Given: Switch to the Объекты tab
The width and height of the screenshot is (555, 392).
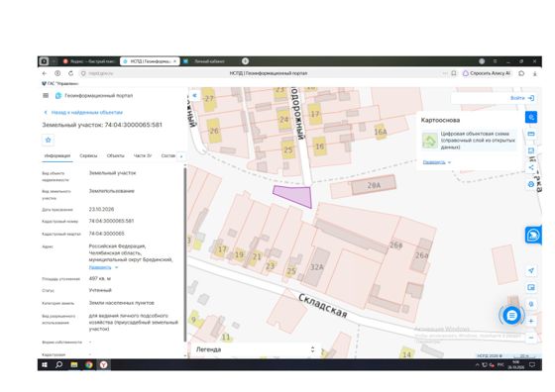Looking at the screenshot, I should 115,155.
